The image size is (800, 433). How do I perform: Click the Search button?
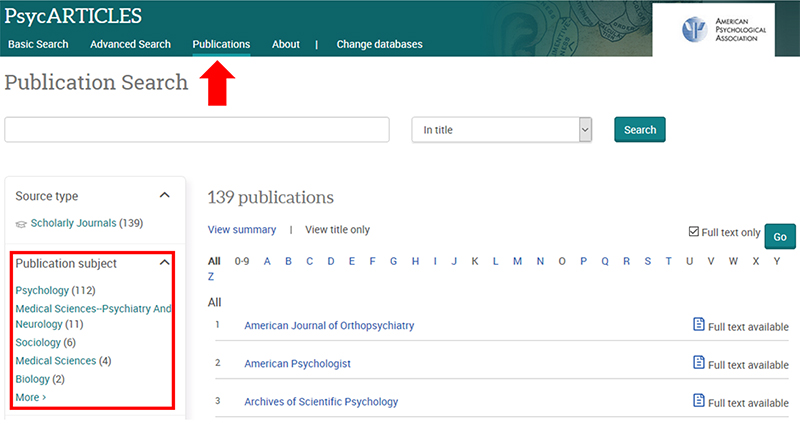[640, 130]
